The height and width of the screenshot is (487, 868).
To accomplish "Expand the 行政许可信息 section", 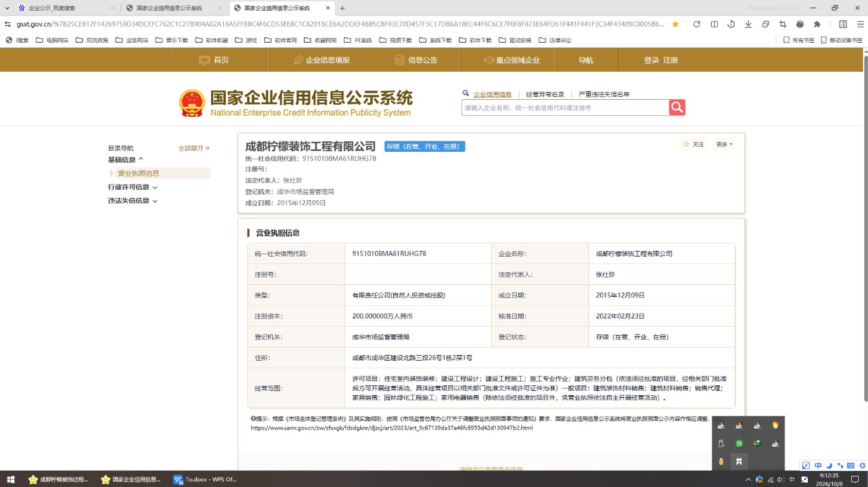I will [x=133, y=187].
